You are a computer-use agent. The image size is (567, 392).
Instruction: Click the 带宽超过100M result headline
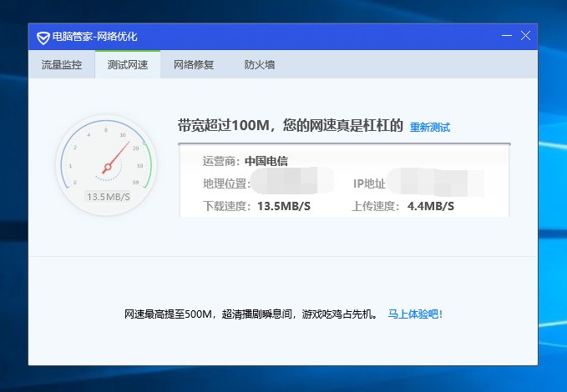click(x=290, y=125)
